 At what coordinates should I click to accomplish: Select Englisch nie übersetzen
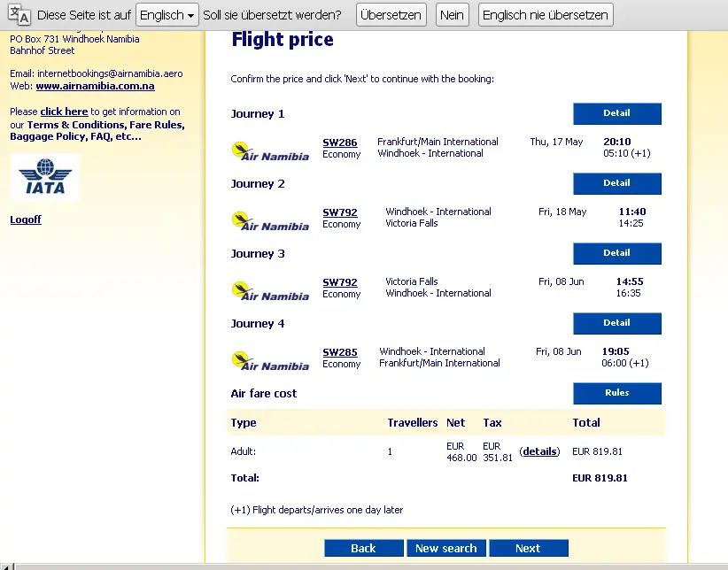[546, 15]
